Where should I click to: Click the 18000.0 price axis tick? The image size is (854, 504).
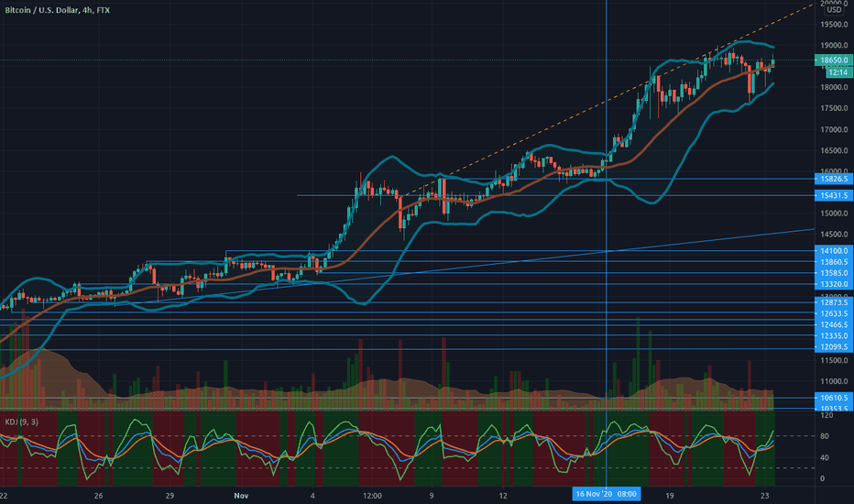tap(834, 87)
